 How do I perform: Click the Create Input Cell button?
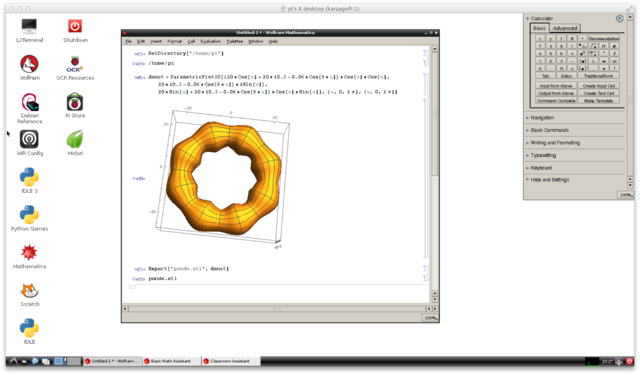pos(598,86)
